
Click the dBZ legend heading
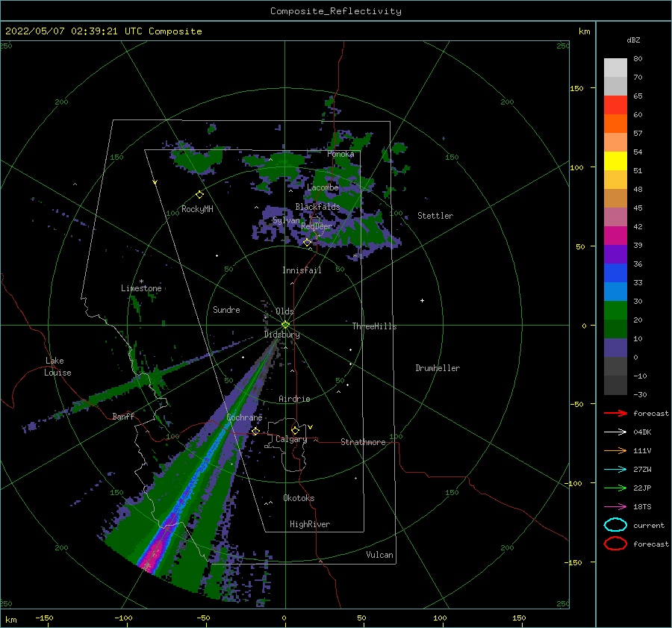(633, 40)
